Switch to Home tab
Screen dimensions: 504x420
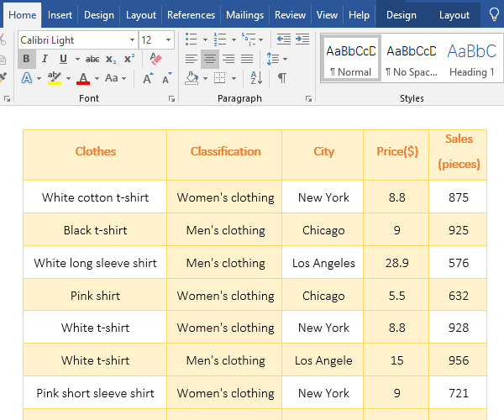pyautogui.click(x=22, y=15)
